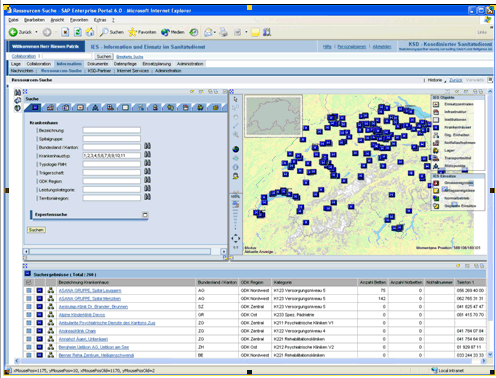496x378 pixels.
Task: Open the IE Medien button
Action: [172, 32]
